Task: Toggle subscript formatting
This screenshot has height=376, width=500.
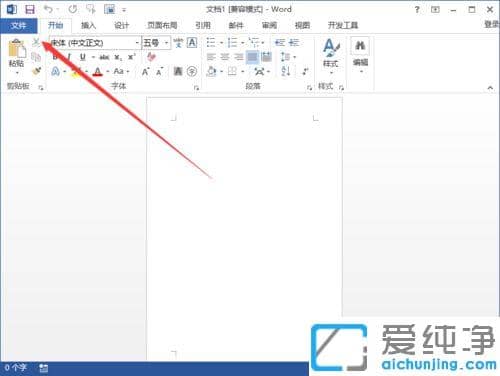Action: 118,57
